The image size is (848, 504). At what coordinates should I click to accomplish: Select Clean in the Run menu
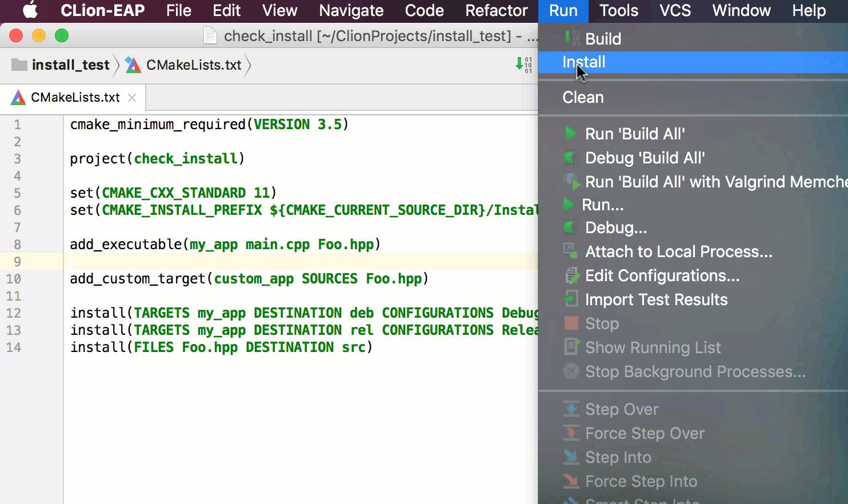point(693,97)
